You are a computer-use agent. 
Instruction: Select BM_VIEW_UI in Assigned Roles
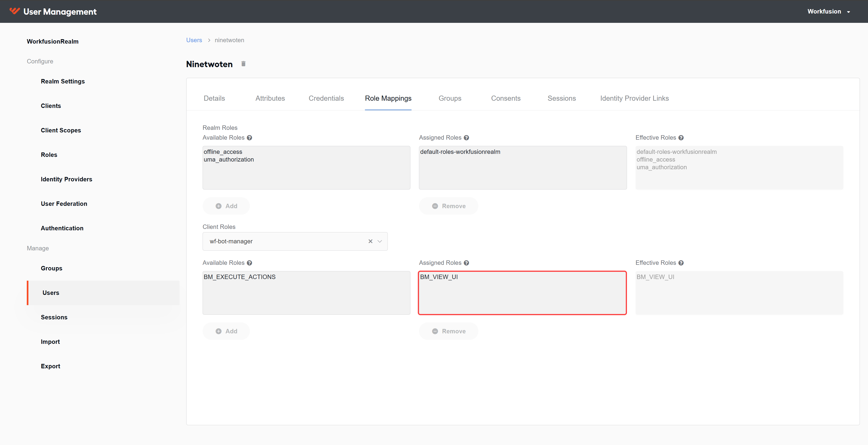(x=439, y=277)
